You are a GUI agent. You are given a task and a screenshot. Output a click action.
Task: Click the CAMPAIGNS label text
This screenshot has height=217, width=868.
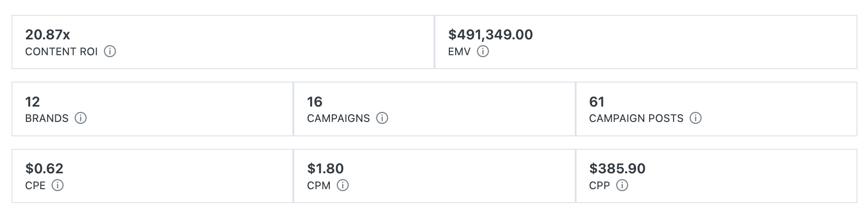tap(338, 119)
